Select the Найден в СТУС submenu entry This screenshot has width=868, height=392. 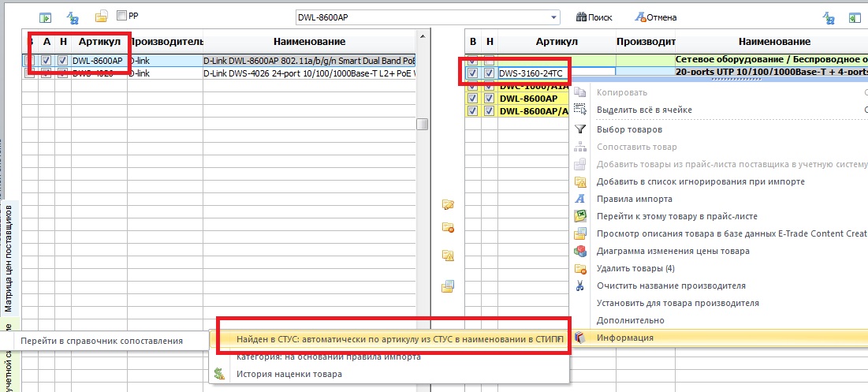tap(389, 339)
